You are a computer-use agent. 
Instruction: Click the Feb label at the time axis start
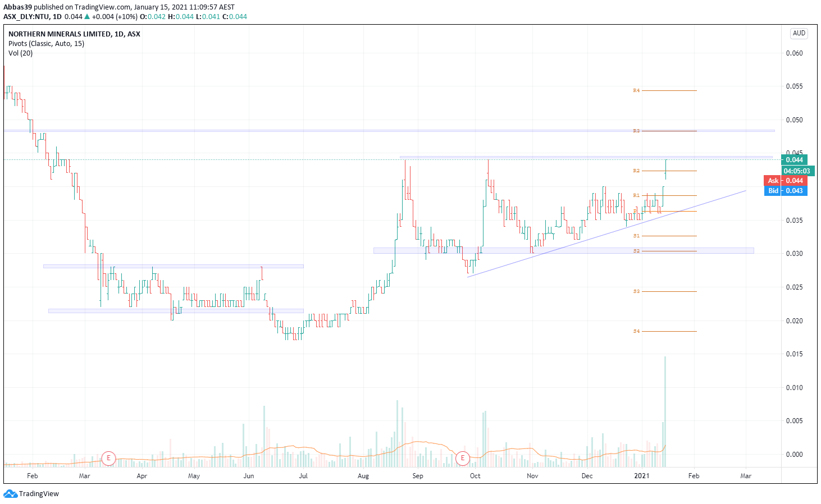click(33, 476)
